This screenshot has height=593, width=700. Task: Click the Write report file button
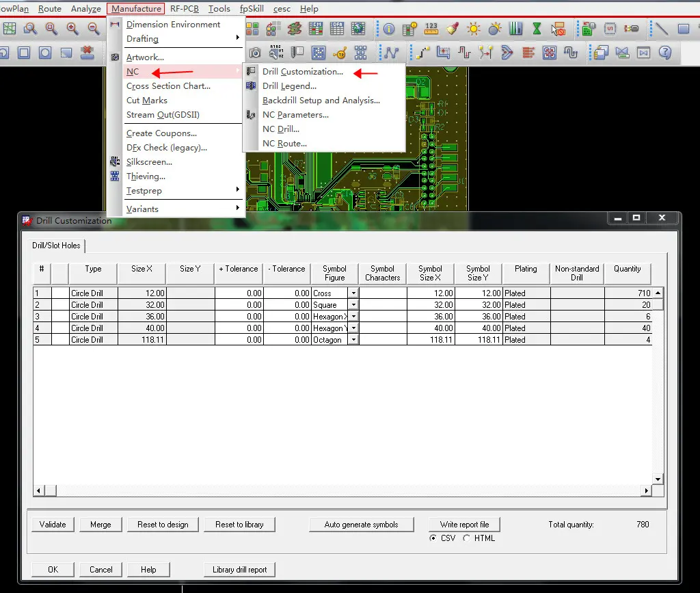coord(464,525)
